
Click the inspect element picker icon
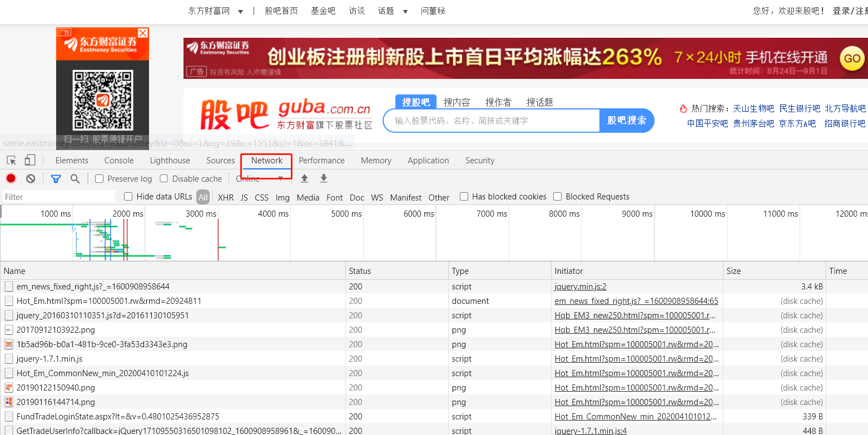pyautogui.click(x=11, y=161)
